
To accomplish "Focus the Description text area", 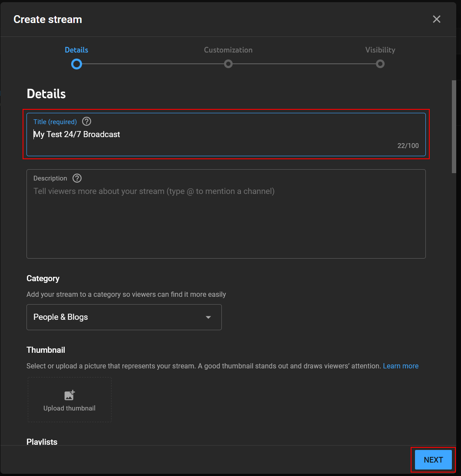I will click(x=226, y=214).
